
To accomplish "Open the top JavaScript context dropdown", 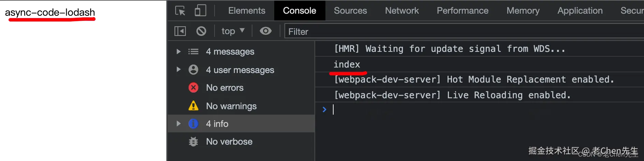I will [x=233, y=31].
